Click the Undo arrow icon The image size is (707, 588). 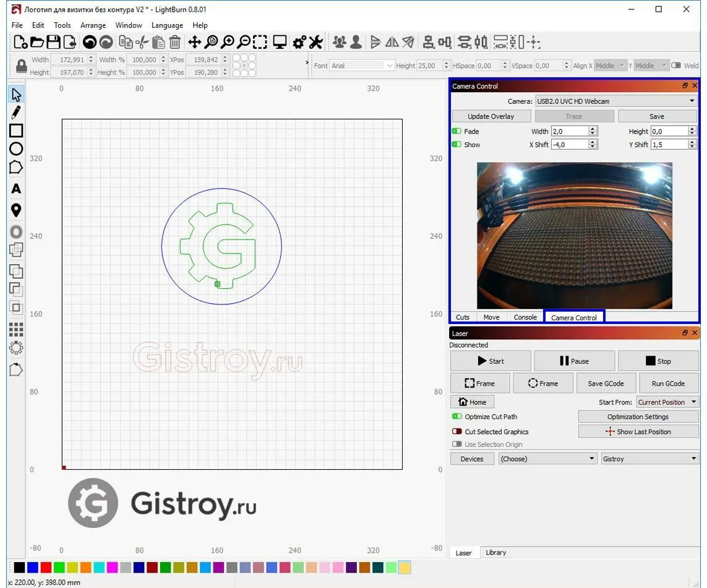[90, 43]
